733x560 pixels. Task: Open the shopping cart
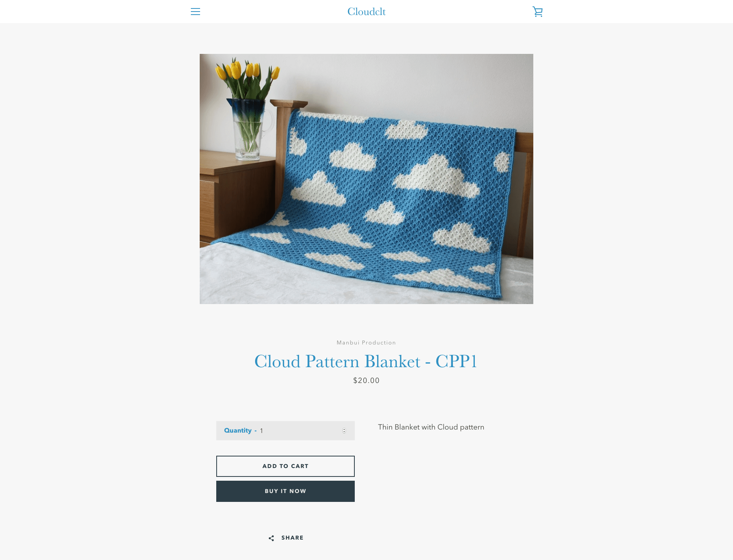pyautogui.click(x=538, y=12)
